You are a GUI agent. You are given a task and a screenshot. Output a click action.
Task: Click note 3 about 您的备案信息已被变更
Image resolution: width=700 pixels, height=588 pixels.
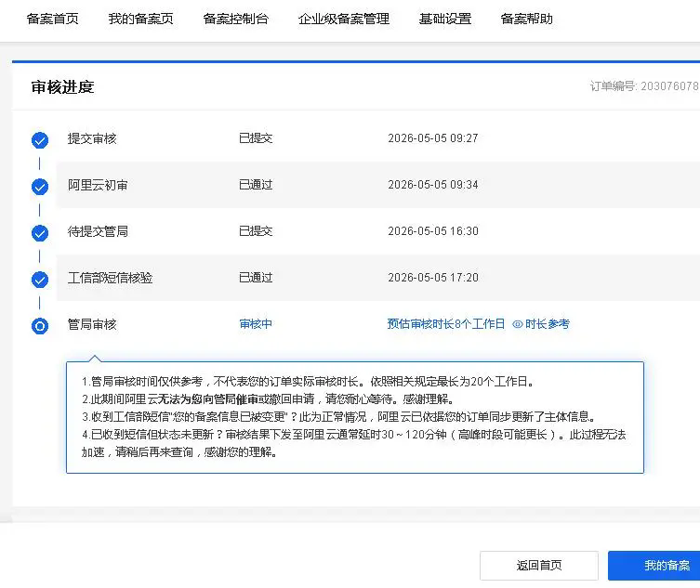[338, 417]
